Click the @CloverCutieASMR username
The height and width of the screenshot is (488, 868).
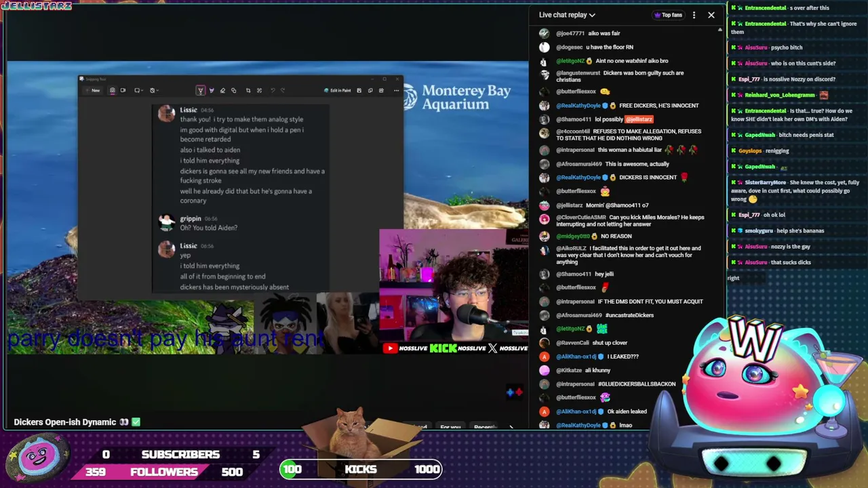tap(581, 218)
